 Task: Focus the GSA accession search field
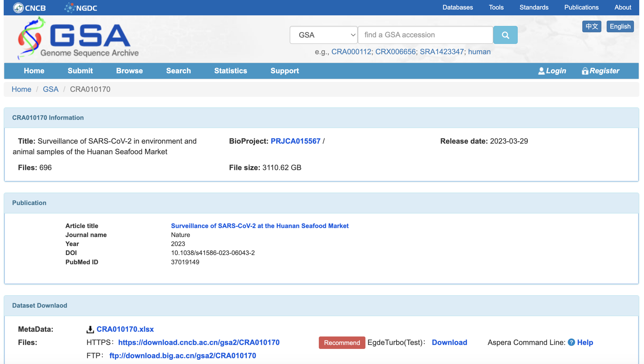tap(425, 35)
